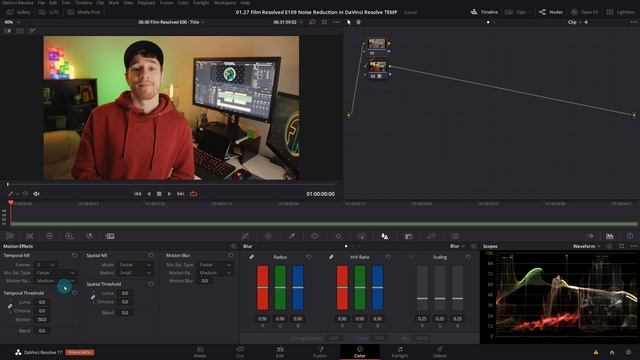Image resolution: width=640 pixels, height=360 pixels.
Task: Reset Temporal Threshold values
Action: coord(75,293)
